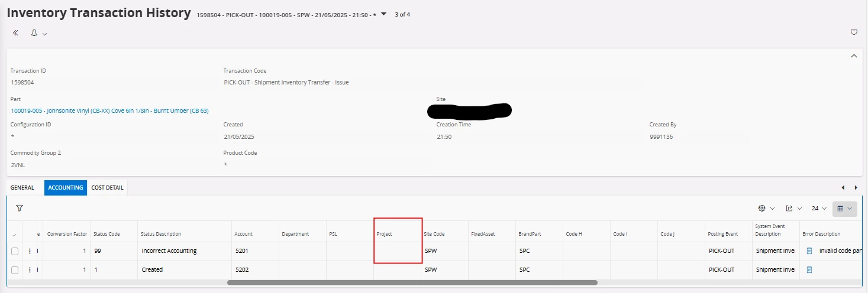Click System Event Description column header
The height and width of the screenshot is (293, 868).
(x=770, y=230)
